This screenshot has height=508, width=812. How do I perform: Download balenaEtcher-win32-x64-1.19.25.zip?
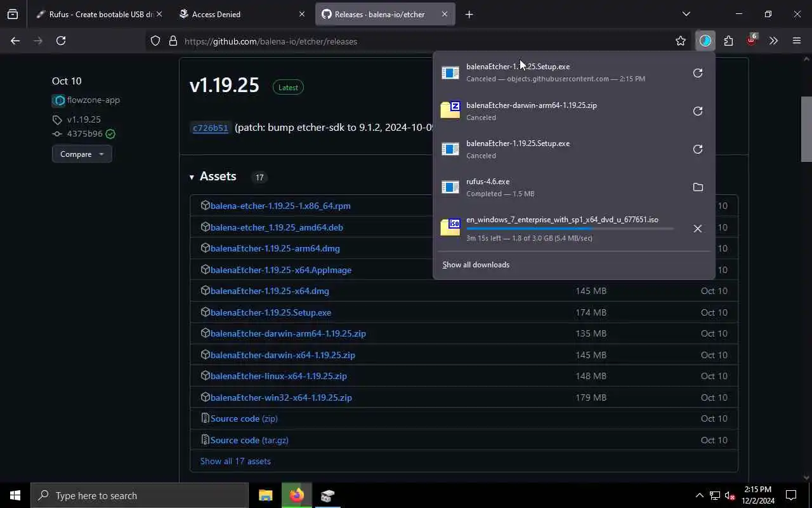281,398
